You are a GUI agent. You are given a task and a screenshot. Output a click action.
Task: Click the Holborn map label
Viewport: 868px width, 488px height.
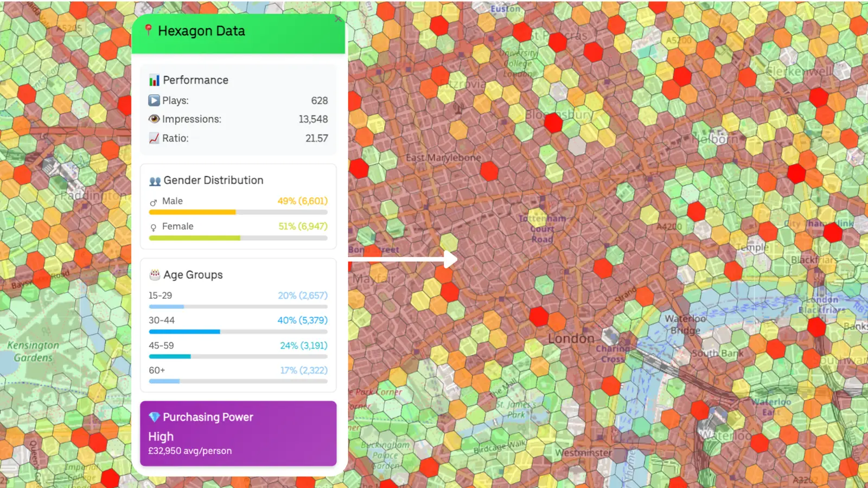714,139
